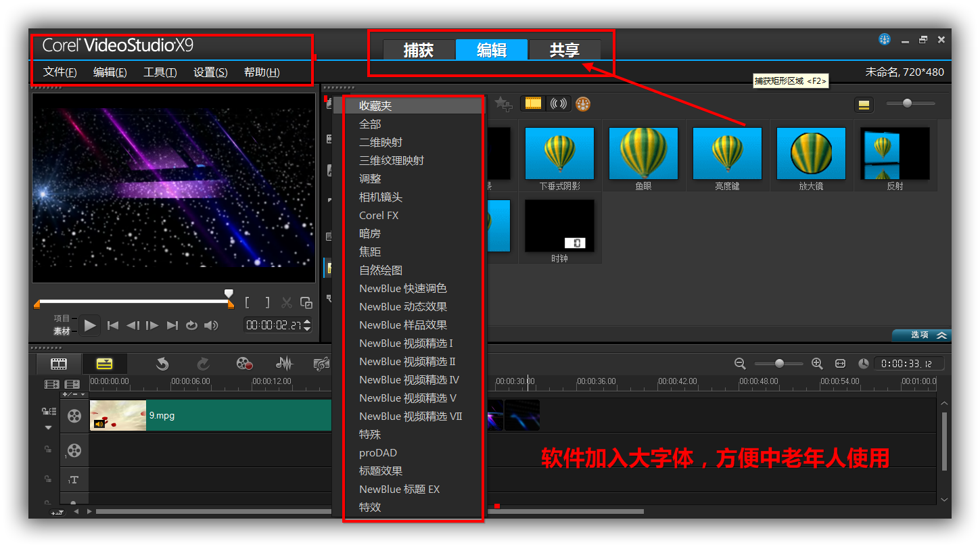Open the sound mixer waveform icon
Image resolution: width=980 pixels, height=547 pixels.
click(x=285, y=364)
